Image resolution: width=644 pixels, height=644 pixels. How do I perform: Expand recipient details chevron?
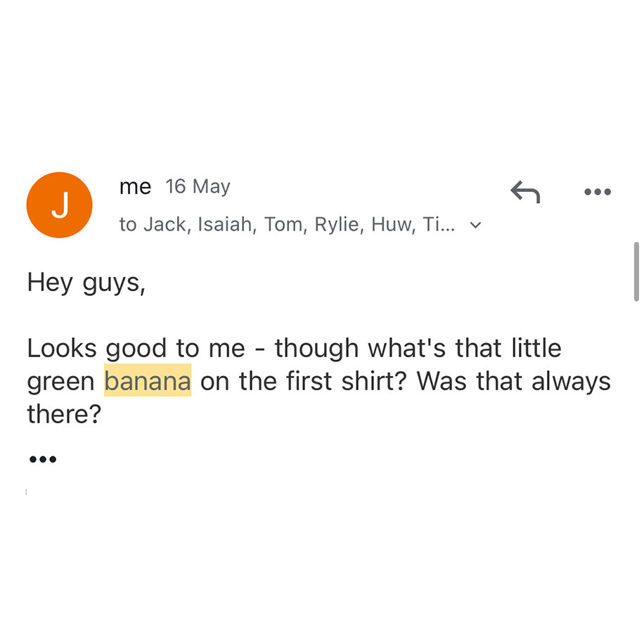(x=476, y=226)
